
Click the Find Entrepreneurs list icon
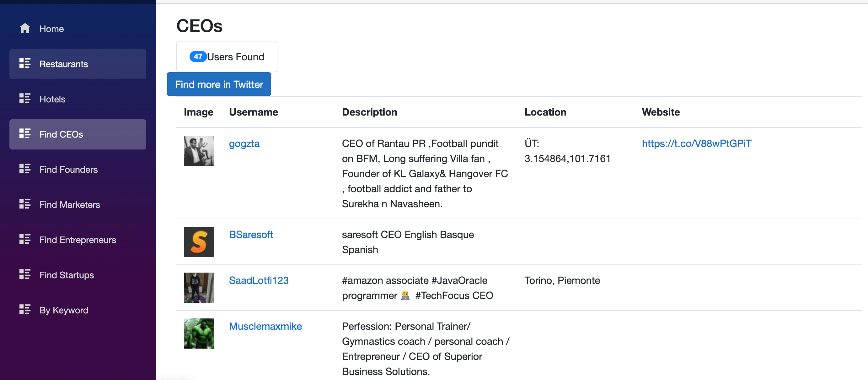tap(24, 240)
